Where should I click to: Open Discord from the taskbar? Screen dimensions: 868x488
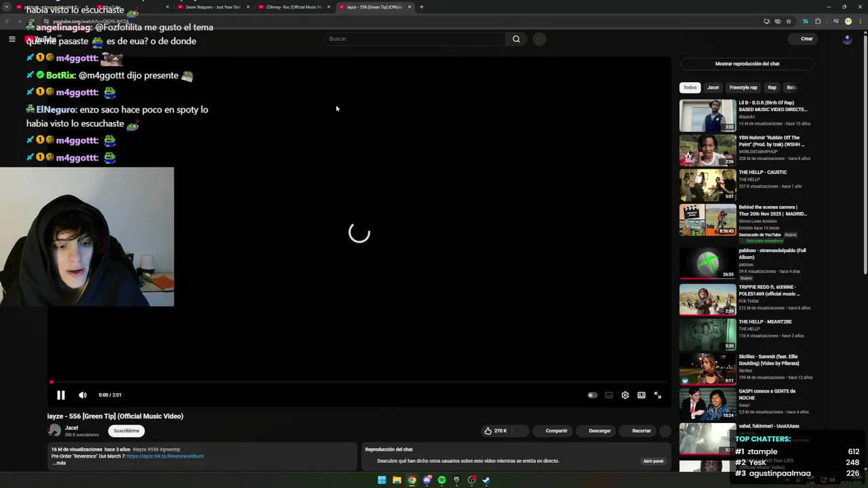click(427, 480)
